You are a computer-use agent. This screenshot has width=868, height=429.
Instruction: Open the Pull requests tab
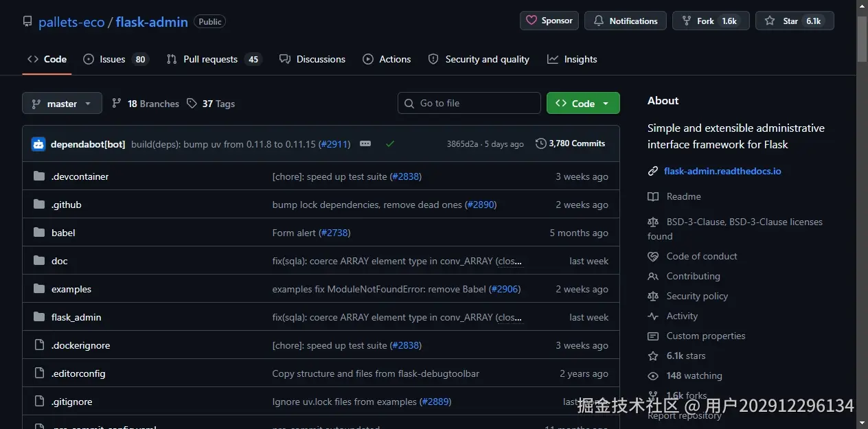click(x=214, y=59)
